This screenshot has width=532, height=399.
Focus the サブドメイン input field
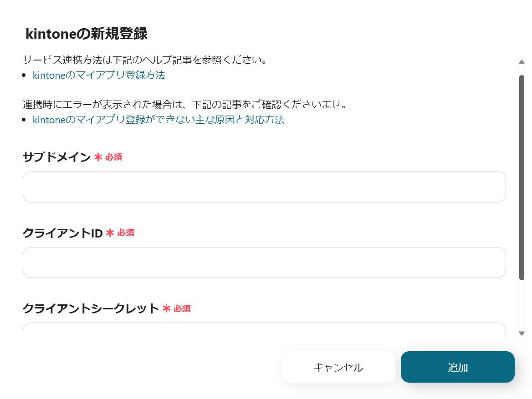click(x=264, y=187)
